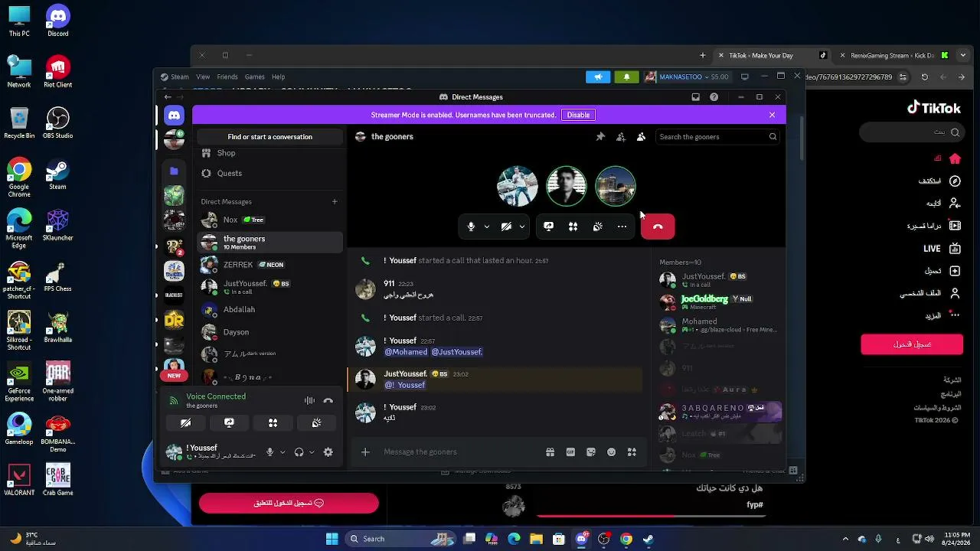Expand input device options in user panel
Image resolution: width=980 pixels, height=551 pixels.
click(x=283, y=452)
